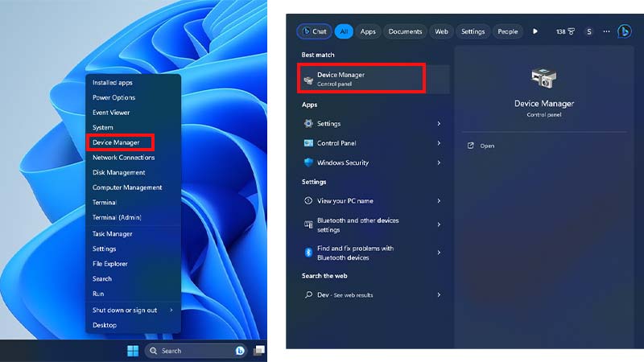Click the play arrow for more filters

(x=535, y=31)
